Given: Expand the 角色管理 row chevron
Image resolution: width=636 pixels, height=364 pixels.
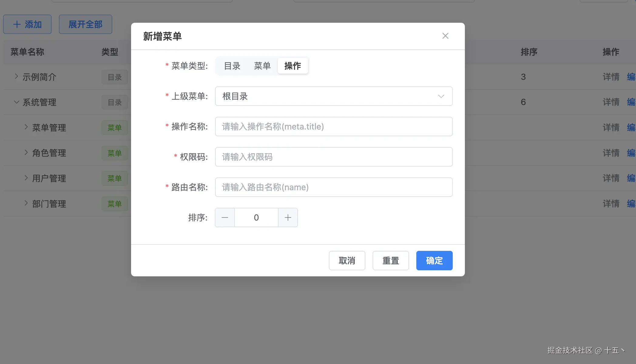Looking at the screenshot, I should click(26, 153).
